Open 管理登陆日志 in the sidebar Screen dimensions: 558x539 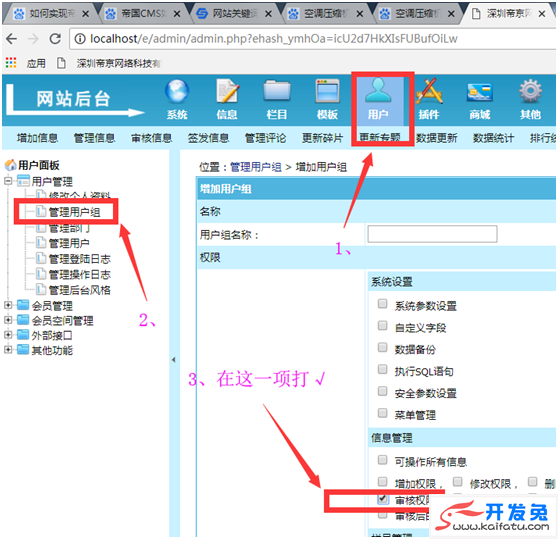point(79,259)
